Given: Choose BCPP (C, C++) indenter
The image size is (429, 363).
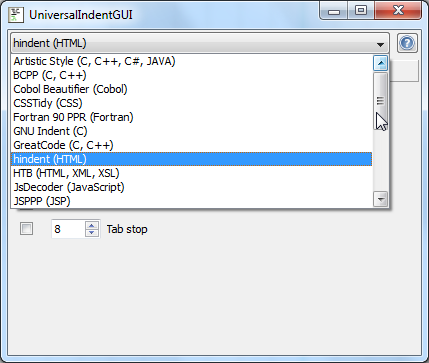Looking at the screenshot, I should pyautogui.click(x=191, y=75).
